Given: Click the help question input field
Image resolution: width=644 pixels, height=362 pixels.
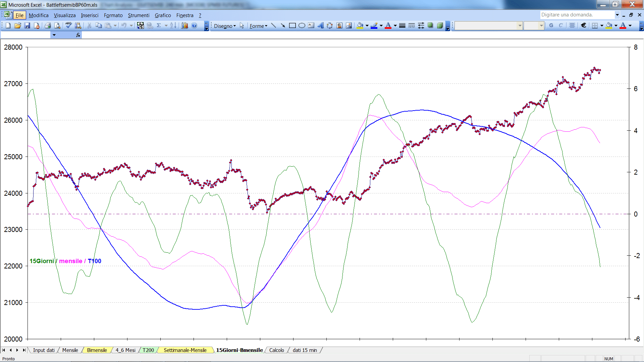Looking at the screenshot, I should tap(577, 15).
